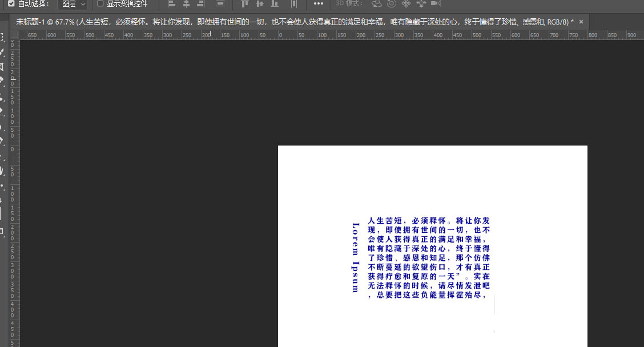Enable the 显示变换控件 checkbox
644x347 pixels.
pos(100,3)
